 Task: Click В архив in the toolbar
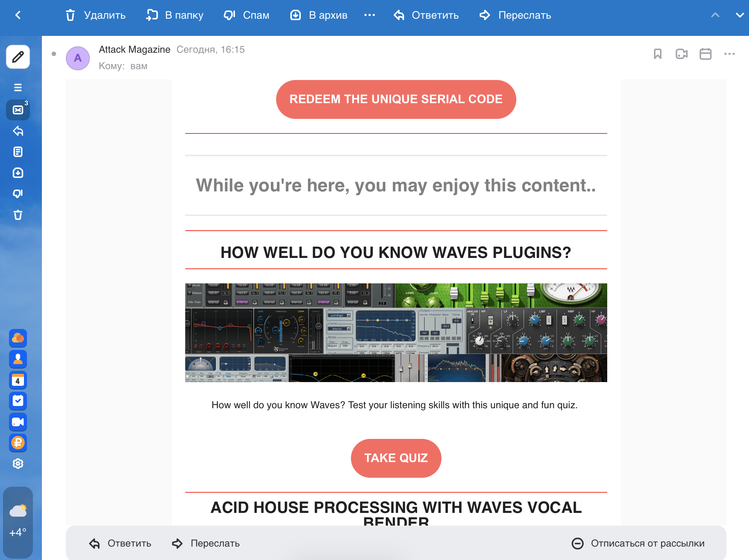pos(319,15)
